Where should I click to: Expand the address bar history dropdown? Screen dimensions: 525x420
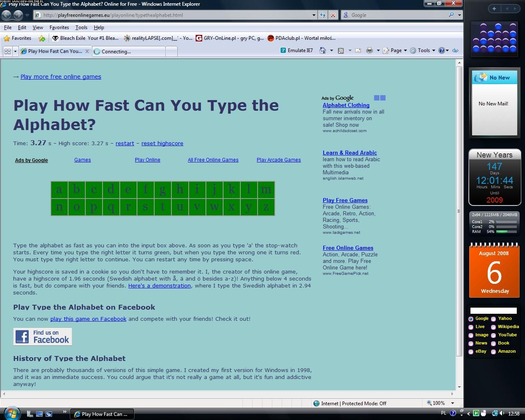pyautogui.click(x=314, y=15)
